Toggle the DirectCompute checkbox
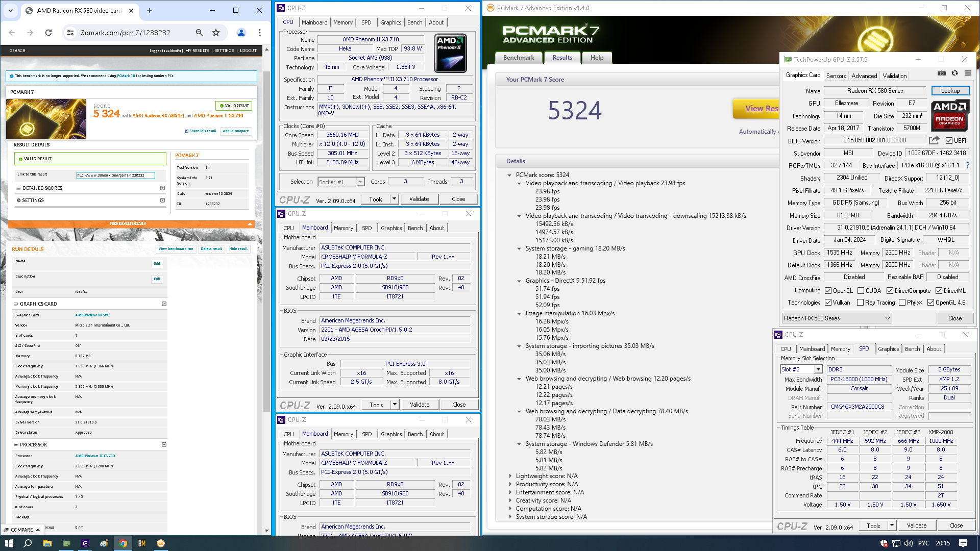Screen dimensions: 980x551 (890, 291)
